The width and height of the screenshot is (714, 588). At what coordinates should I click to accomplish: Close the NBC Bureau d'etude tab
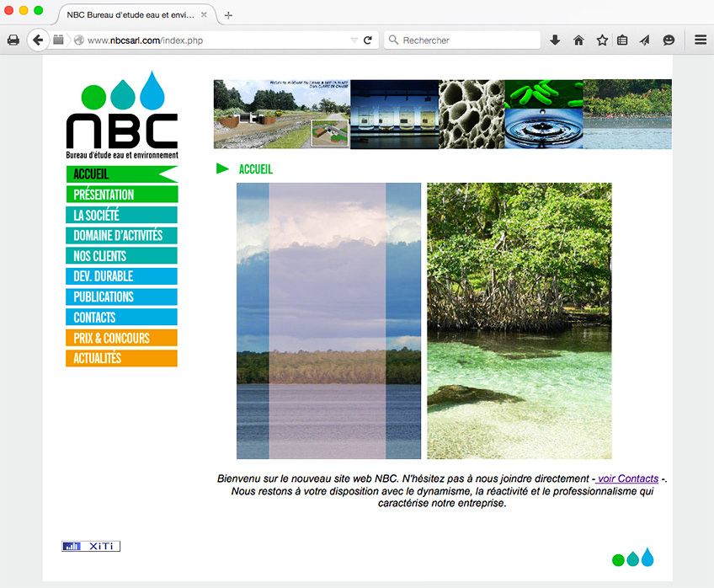coord(204,15)
